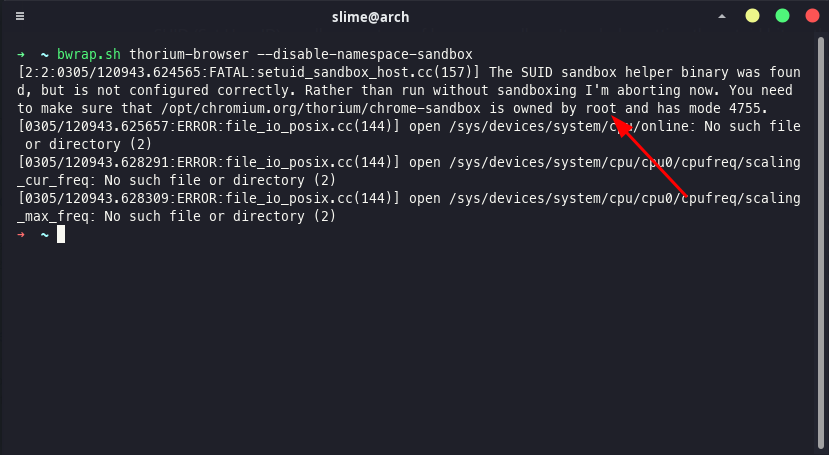829x455 pixels.
Task: Click the word thorium-browser in command
Action: click(189, 54)
